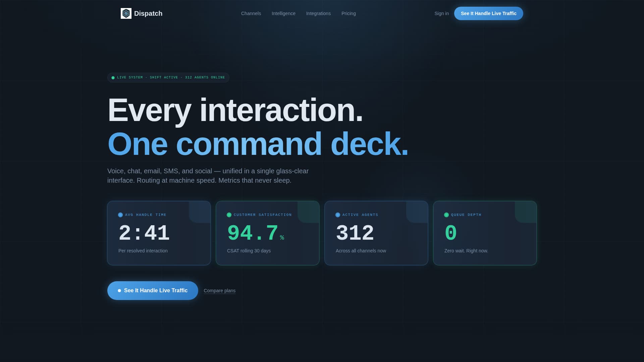This screenshot has height=362, width=644.
Task: Click the green dot on the Queue Depth card
Action: 446,215
